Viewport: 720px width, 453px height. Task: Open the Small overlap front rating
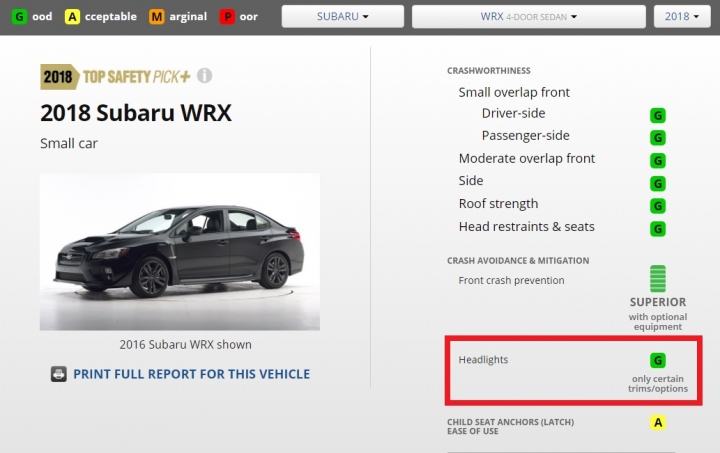pyautogui.click(x=514, y=92)
